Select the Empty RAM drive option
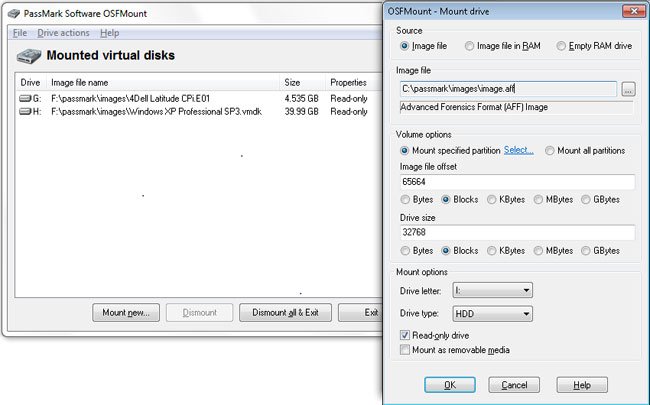 561,46
